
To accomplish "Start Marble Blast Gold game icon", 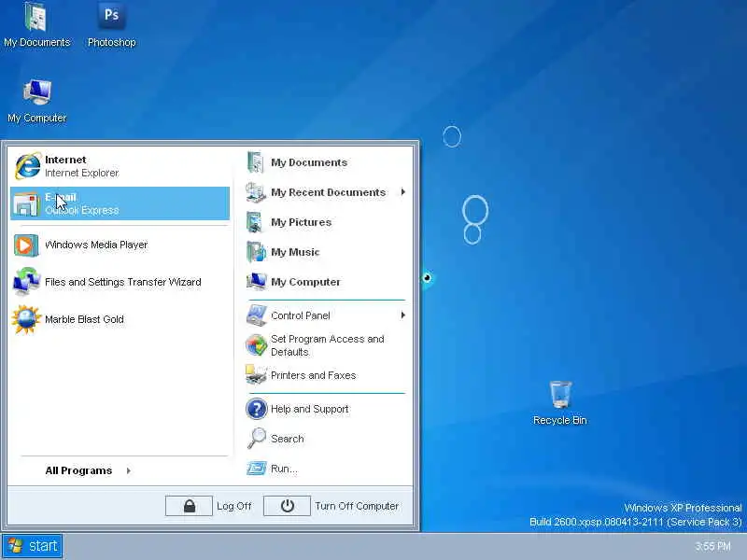I will click(26, 319).
